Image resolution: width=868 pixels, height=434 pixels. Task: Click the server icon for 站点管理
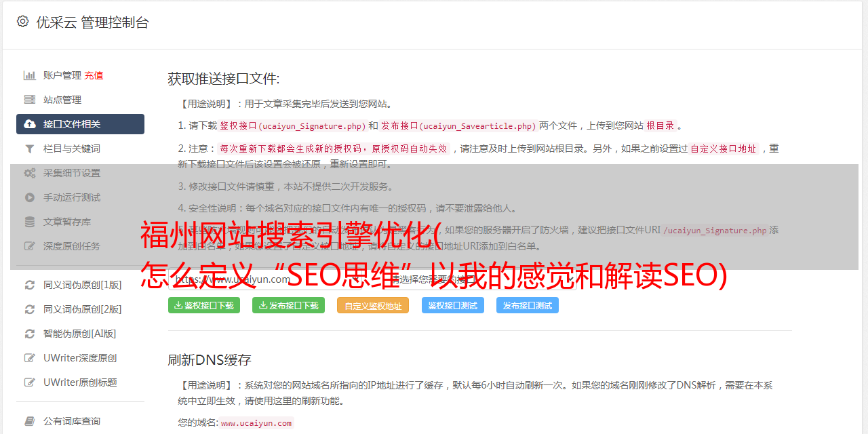pos(30,100)
